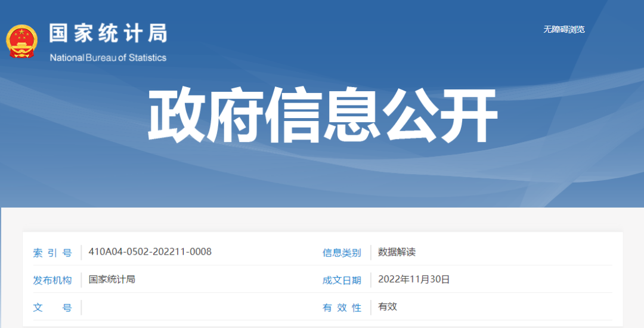Select the 信息类别 label
This screenshot has width=644, height=328.
point(342,253)
